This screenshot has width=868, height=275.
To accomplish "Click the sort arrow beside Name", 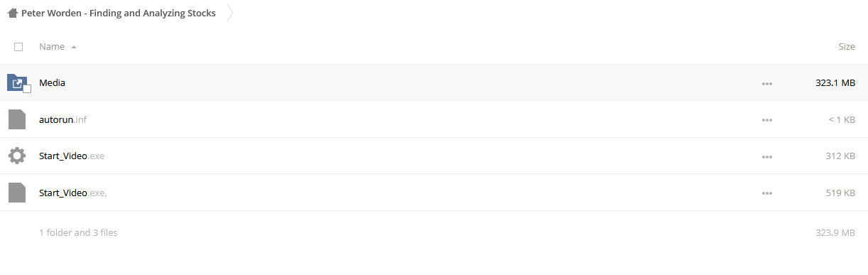I will 74,47.
